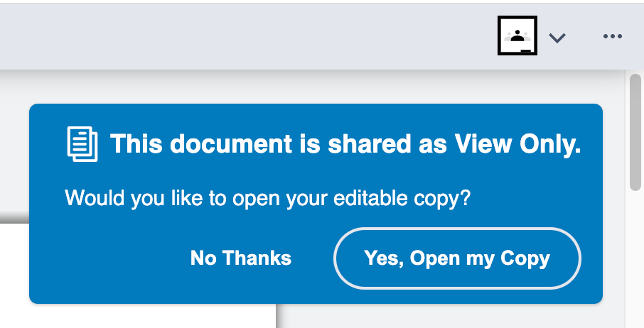This screenshot has width=644, height=328.
Task: Click the word "Copy" on the outlined button
Action: (525, 258)
